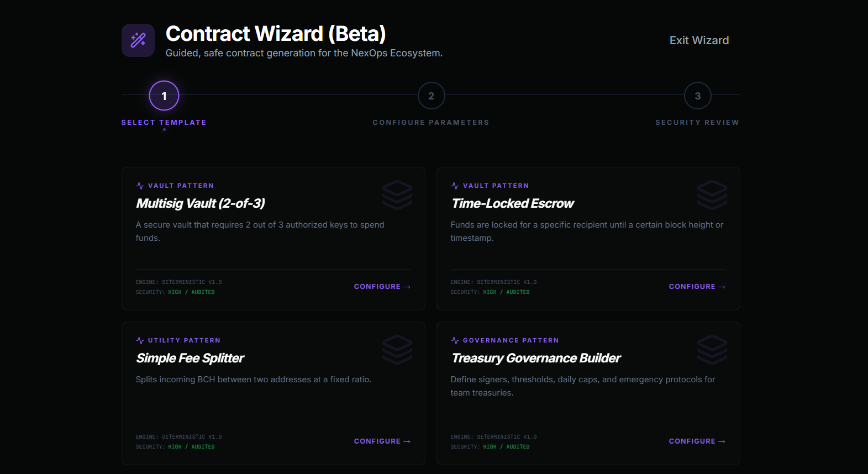Click step circle 2 for CONFIGURE PARAMETERS
Screen dimensions: 868x474
coord(431,95)
